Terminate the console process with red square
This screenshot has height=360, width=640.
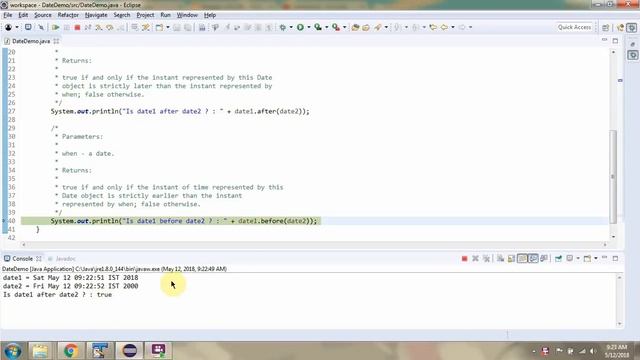point(464,259)
